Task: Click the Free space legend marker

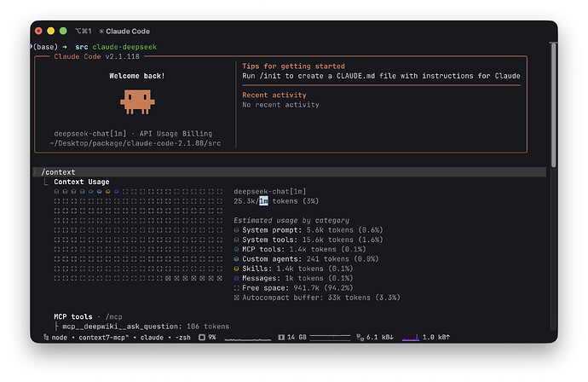Action: (x=236, y=288)
